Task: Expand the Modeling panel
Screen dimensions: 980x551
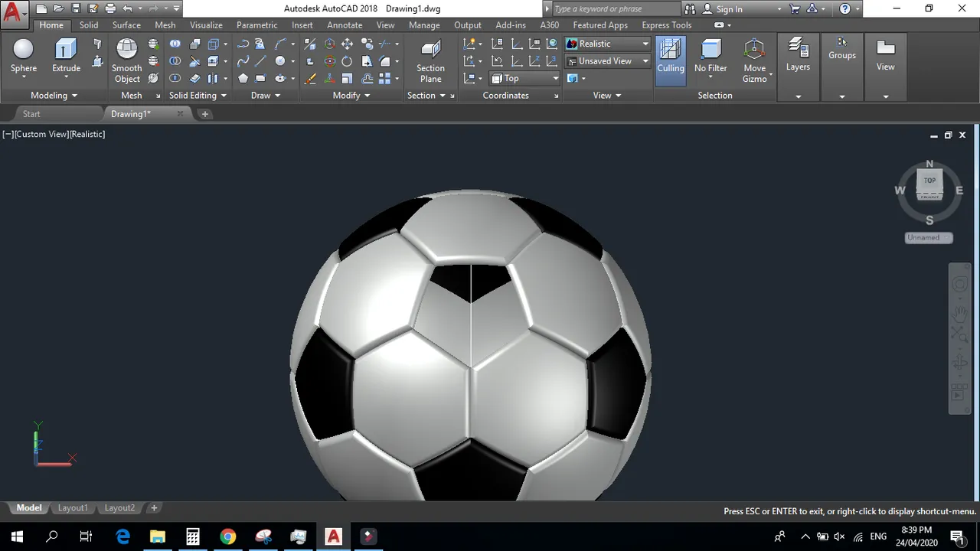Action: tap(54, 96)
